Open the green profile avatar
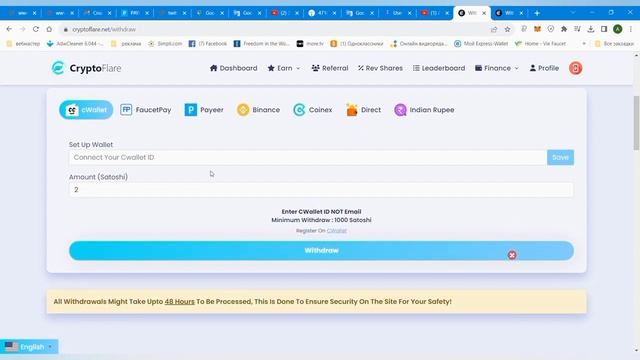Viewport: 640px width, 360px height. point(618,29)
